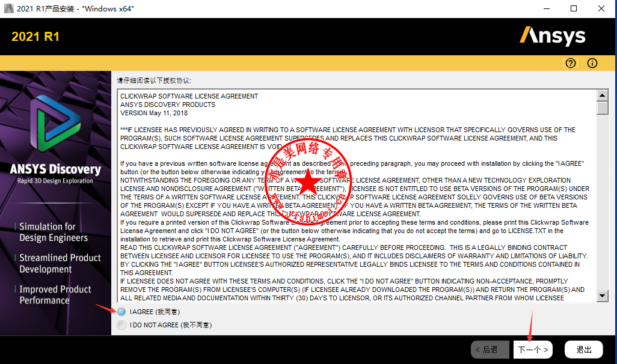Viewport: 617px width, 364px height.
Task: Open the help question mark icon
Action: tap(571, 63)
